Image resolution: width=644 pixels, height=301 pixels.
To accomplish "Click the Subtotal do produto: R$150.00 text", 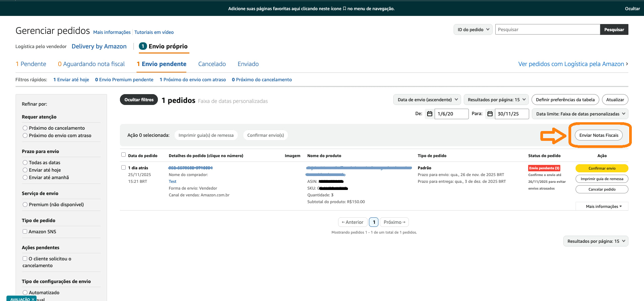I will [x=336, y=202].
